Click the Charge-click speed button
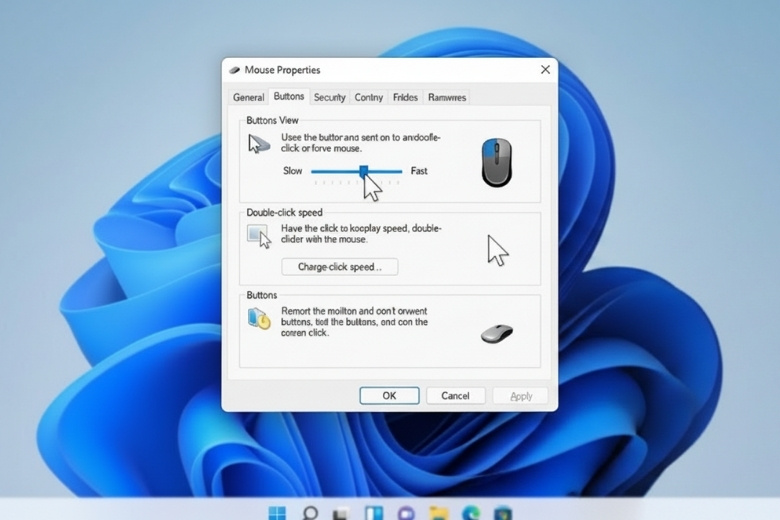Image resolution: width=780 pixels, height=520 pixels. tap(340, 267)
